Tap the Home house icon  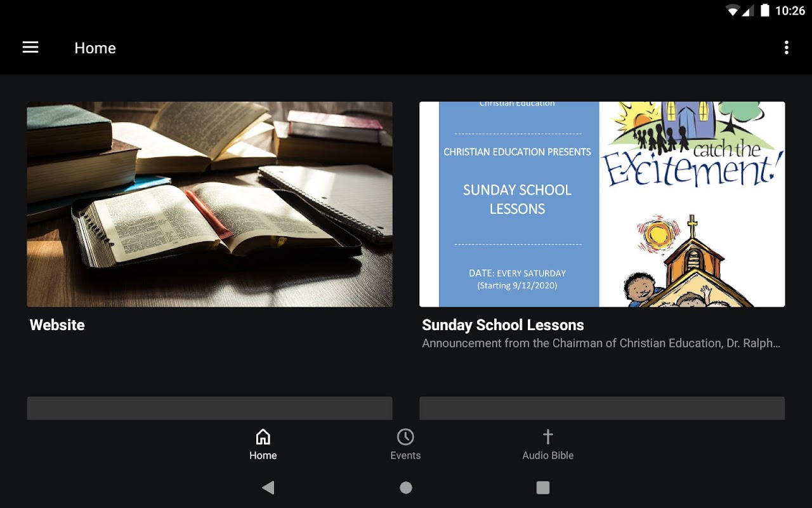pyautogui.click(x=263, y=437)
